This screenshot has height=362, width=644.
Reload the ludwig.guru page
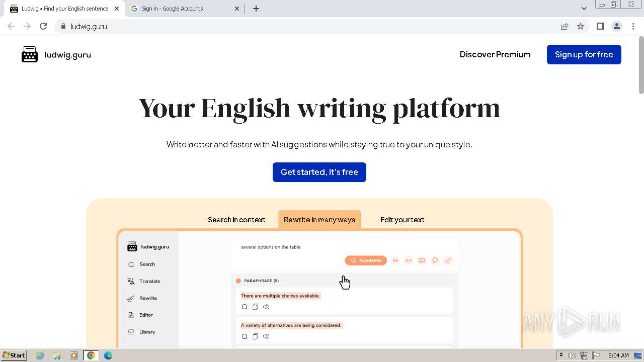pyautogui.click(x=43, y=26)
